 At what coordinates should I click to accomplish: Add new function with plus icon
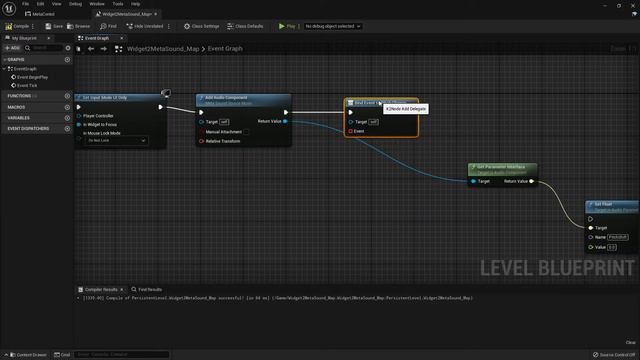coord(67,96)
